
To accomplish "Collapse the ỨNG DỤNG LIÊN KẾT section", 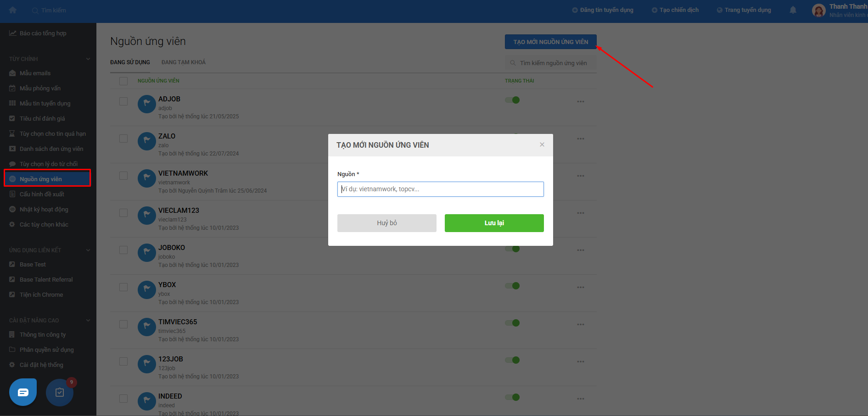I will point(88,250).
